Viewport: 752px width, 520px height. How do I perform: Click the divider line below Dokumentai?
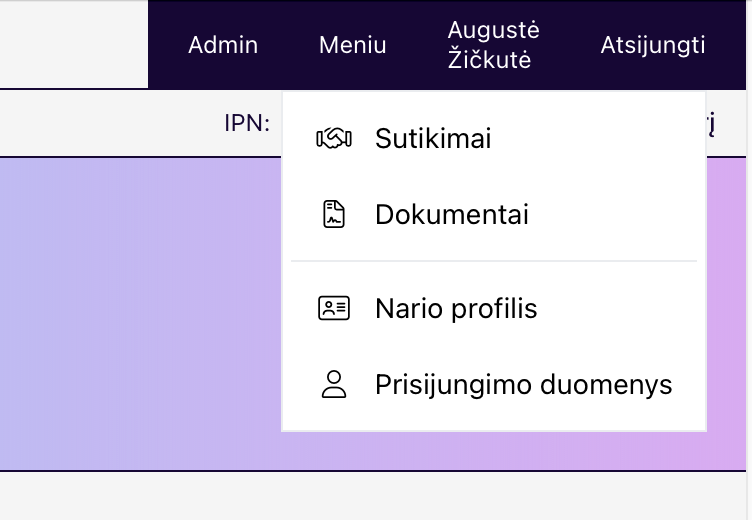[494, 261]
